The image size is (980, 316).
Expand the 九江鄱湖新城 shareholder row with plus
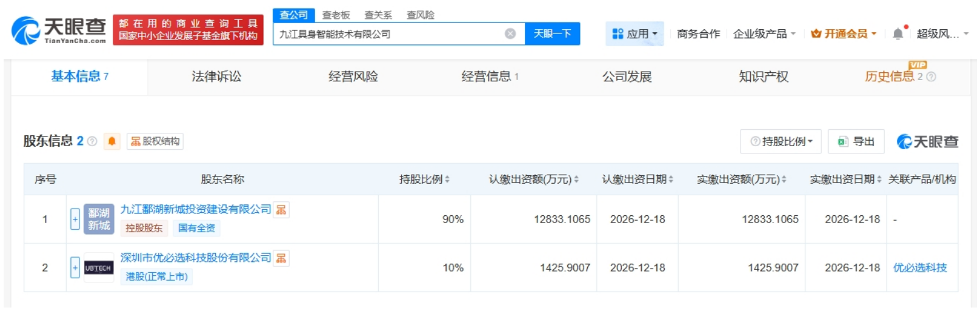coord(75,219)
